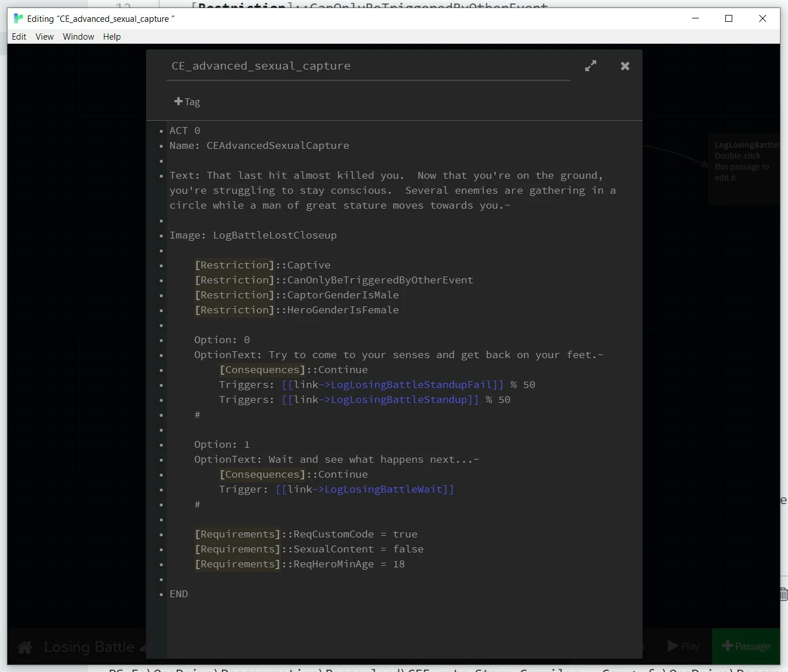Click the trash icon at right edge
788x672 pixels.
(783, 594)
